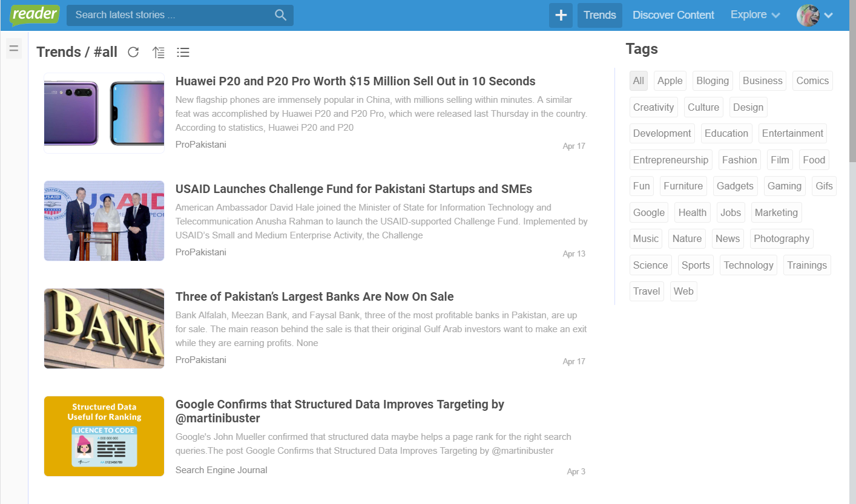
Task: Click ProPakistani source under Banks article
Action: point(200,360)
